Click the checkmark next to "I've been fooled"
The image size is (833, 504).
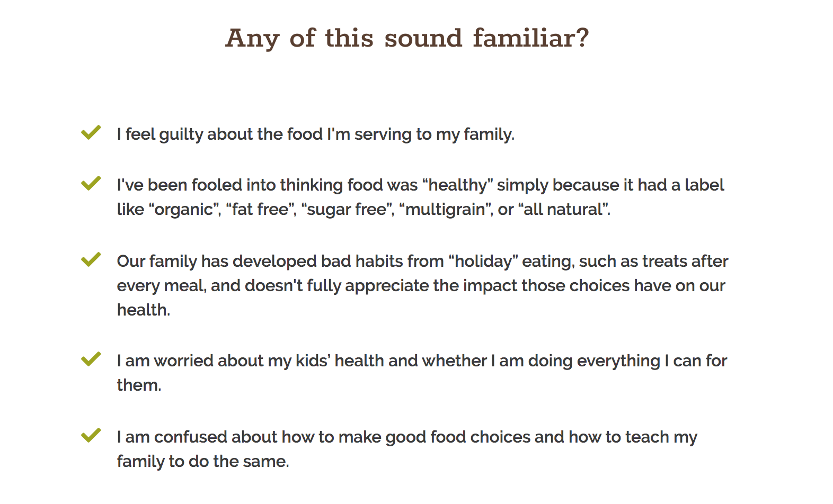pyautogui.click(x=91, y=183)
